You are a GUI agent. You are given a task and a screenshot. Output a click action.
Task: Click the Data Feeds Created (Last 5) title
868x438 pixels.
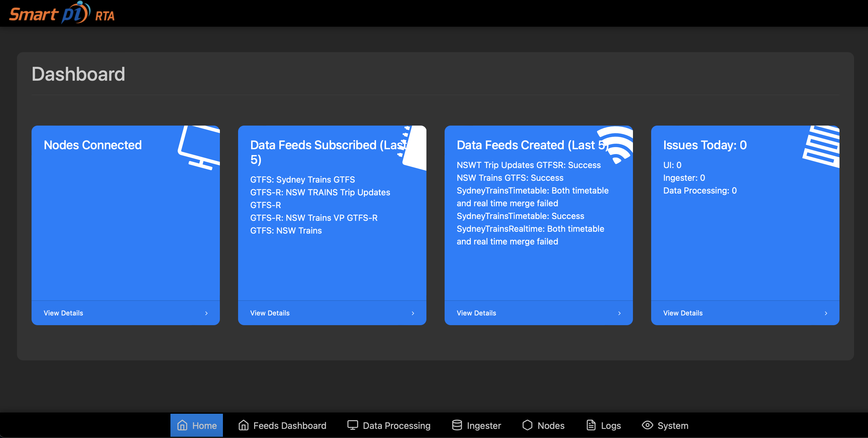[x=533, y=145]
